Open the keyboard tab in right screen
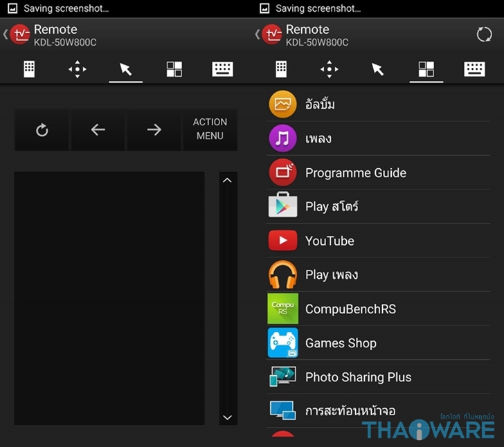504x447 pixels. [x=474, y=69]
